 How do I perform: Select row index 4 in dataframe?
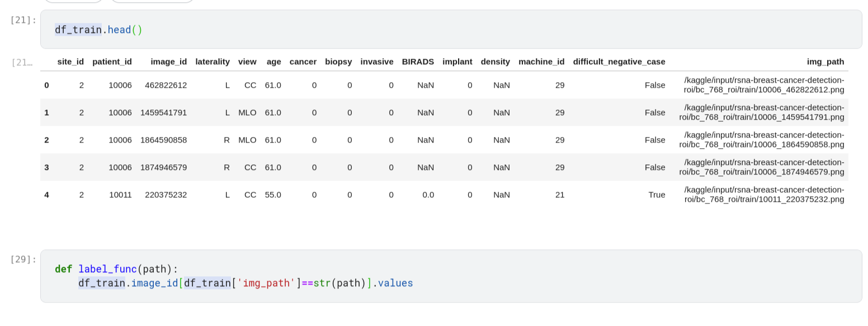[x=46, y=195]
